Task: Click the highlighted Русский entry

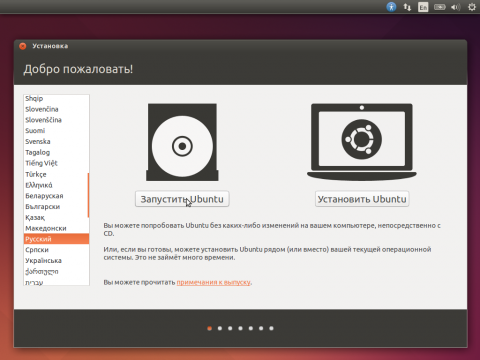Action: [x=56, y=239]
